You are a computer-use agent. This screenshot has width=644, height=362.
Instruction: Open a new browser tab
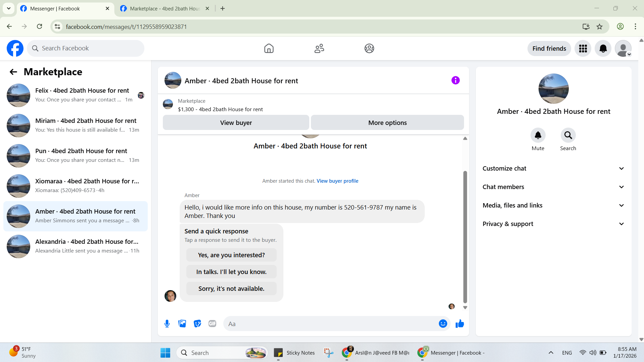point(223,9)
